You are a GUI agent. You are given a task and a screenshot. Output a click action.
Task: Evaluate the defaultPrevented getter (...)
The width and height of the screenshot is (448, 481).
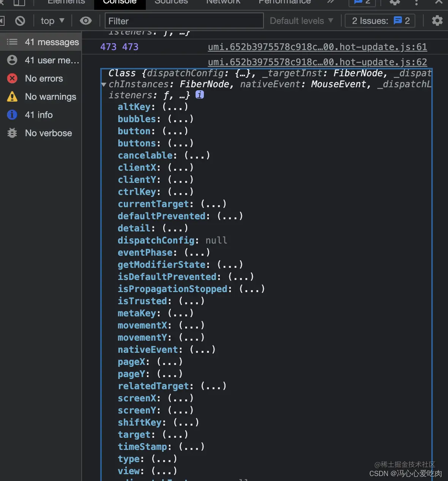point(230,216)
